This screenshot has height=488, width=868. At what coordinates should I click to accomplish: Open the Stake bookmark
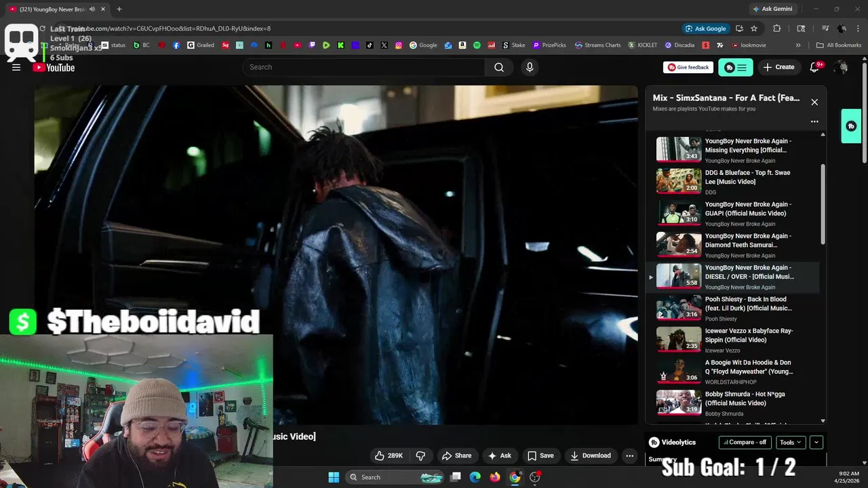(513, 45)
